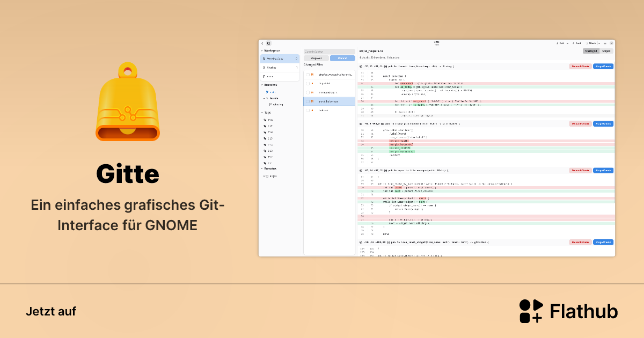Click the Changed Files heading
Viewport: 644px width, 338px height.
point(313,64)
